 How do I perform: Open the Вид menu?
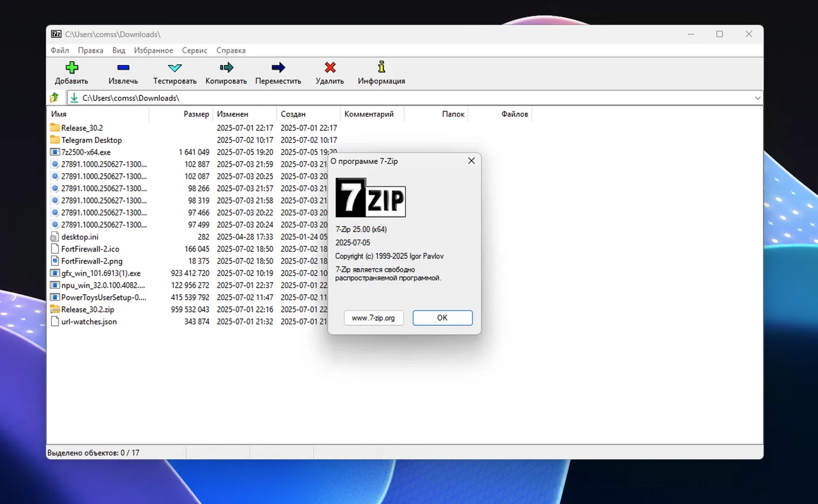[119, 50]
